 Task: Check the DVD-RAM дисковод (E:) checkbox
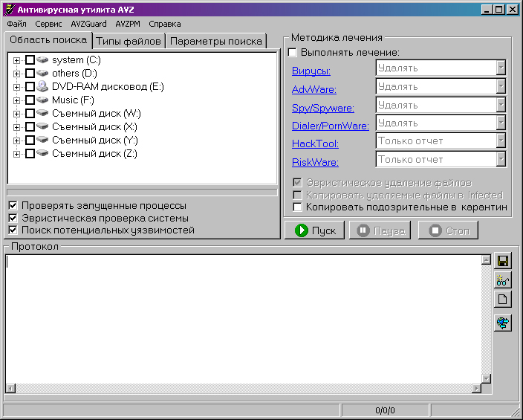(30, 87)
